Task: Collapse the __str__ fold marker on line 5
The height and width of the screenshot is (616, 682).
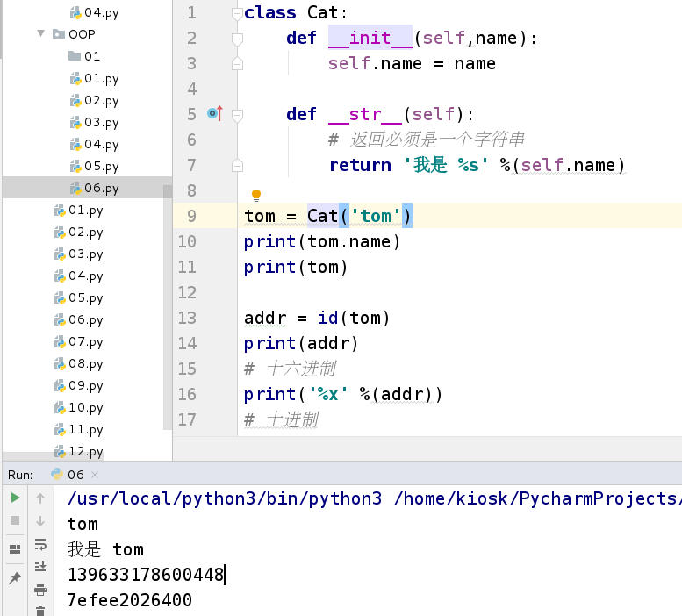Action: pos(237,116)
